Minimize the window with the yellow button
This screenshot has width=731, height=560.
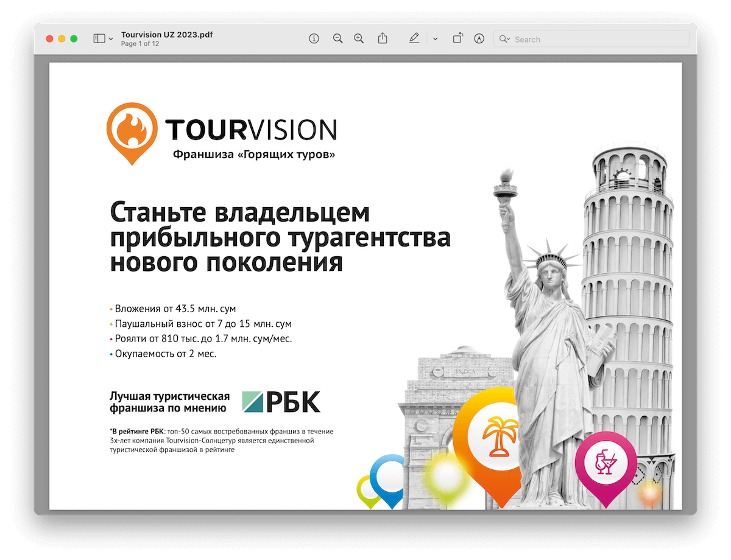click(62, 39)
